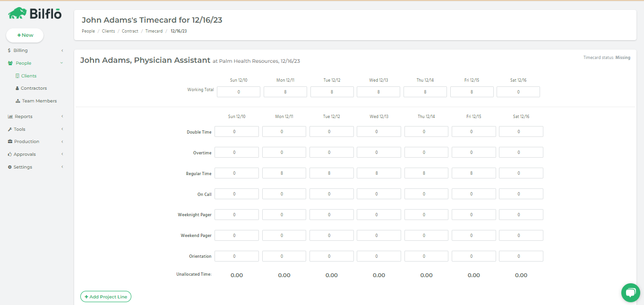Expand the Settings menu chevron
Viewport: 644px width, 305px height.
coord(62,167)
